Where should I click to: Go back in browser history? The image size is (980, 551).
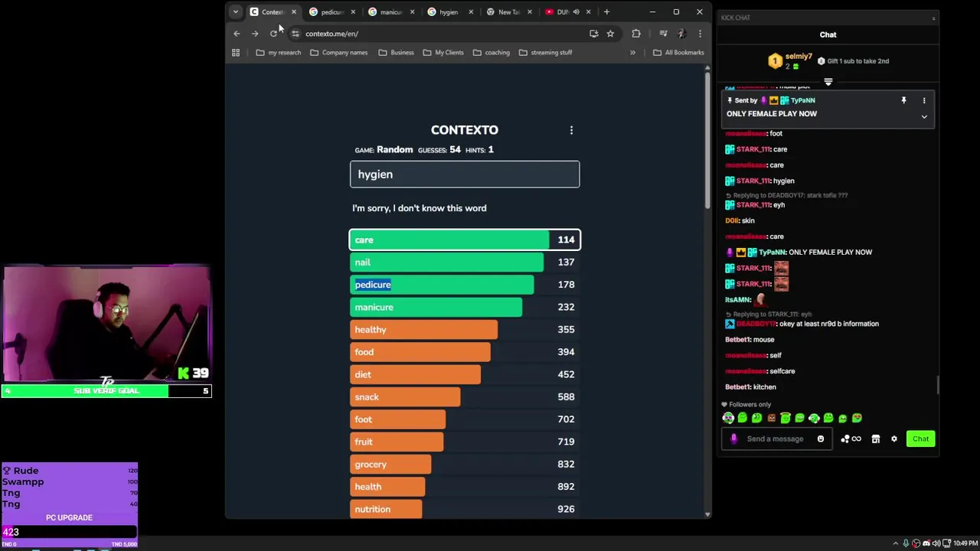coord(237,34)
